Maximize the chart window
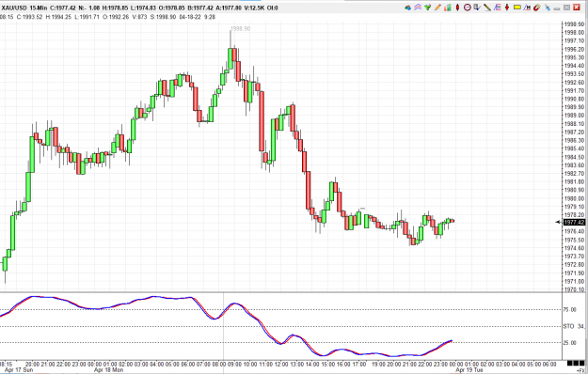The height and width of the screenshot is (374, 588). (x=566, y=8)
